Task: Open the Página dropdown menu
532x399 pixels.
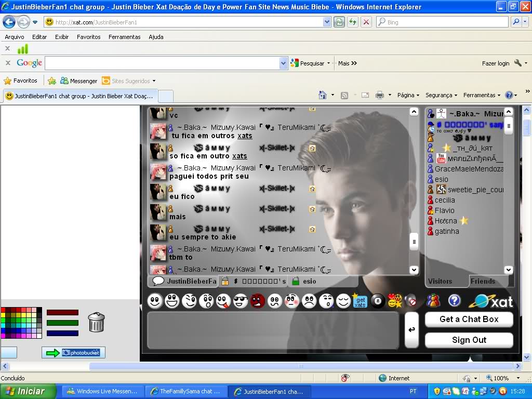Action: click(408, 95)
